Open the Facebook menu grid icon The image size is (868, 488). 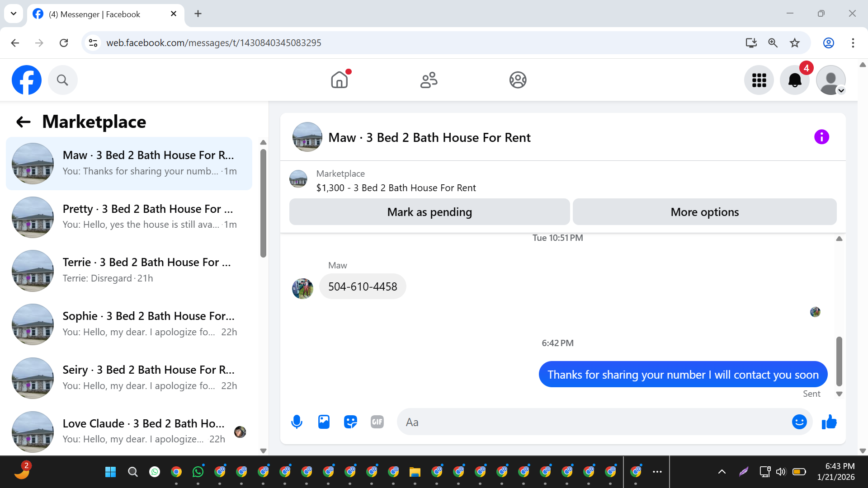coord(759,80)
